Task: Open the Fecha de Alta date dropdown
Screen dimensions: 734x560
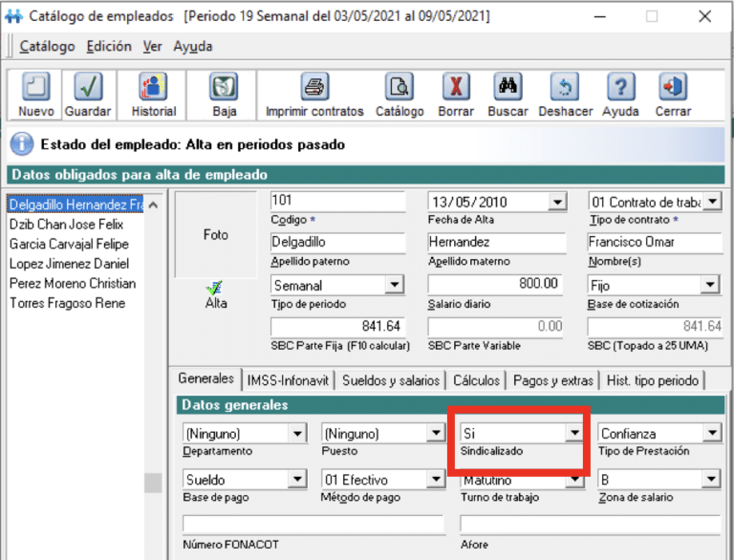Action: pyautogui.click(x=557, y=203)
